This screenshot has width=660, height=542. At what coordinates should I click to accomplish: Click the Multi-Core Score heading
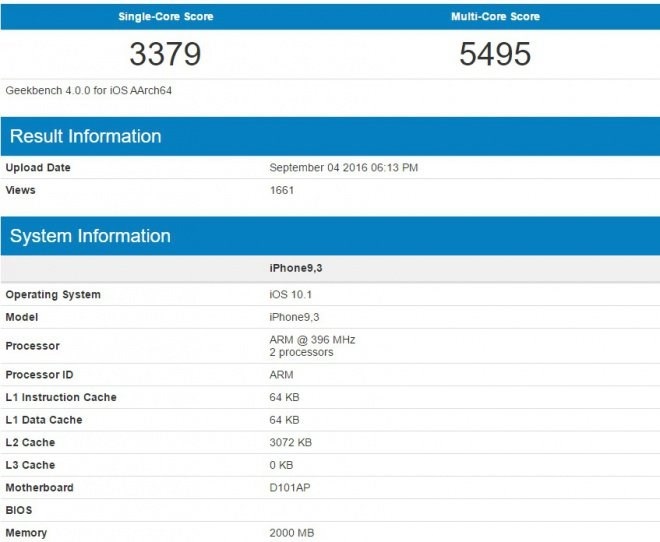[495, 16]
